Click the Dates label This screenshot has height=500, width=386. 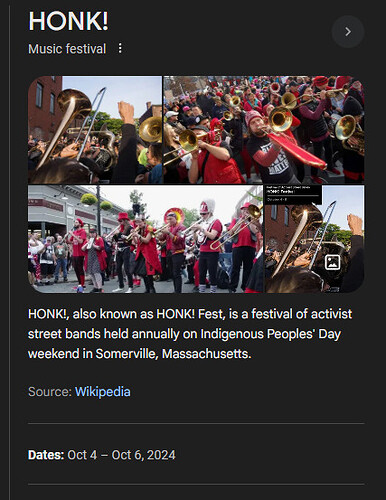pyautogui.click(x=46, y=455)
